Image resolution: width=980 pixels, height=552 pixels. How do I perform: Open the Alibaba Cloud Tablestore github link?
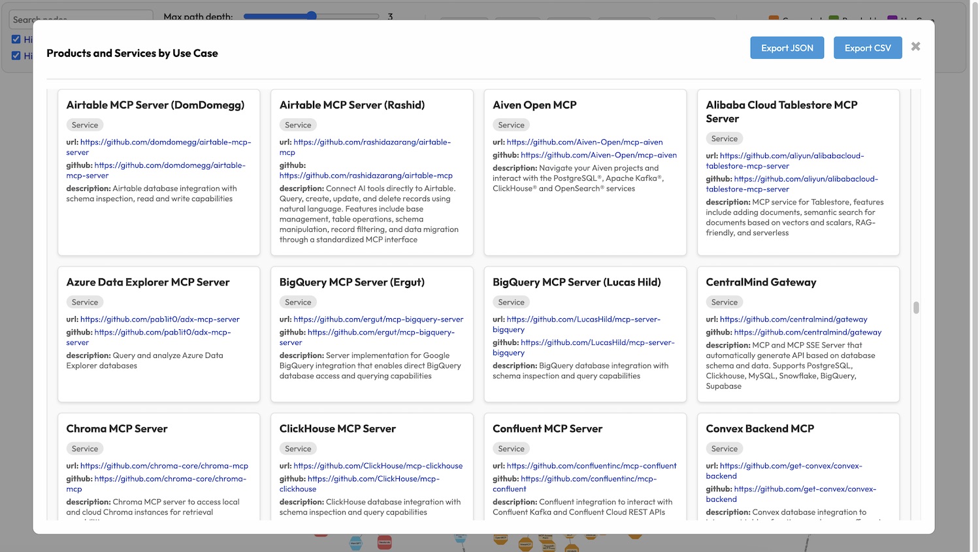(792, 184)
